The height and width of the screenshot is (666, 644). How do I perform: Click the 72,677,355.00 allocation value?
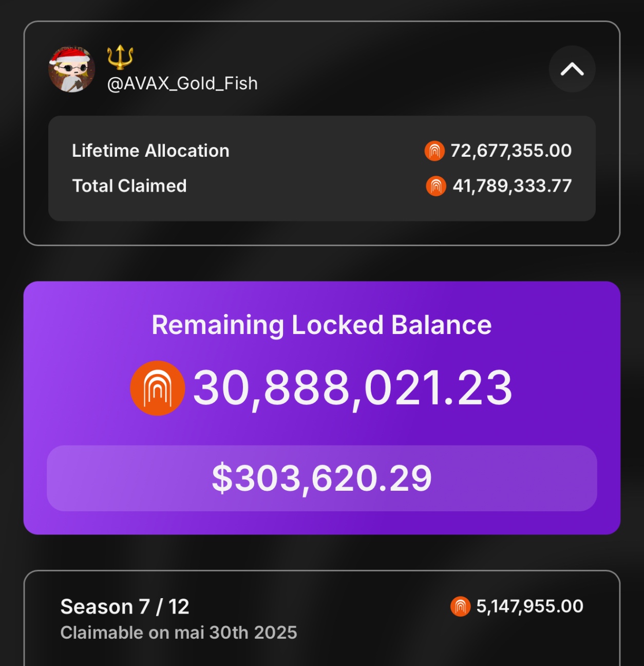point(510,151)
